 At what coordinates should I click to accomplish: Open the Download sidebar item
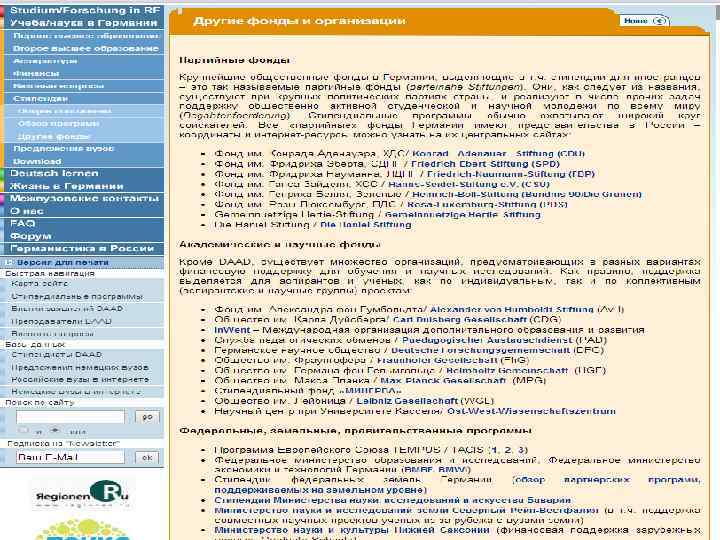[x=37, y=161]
